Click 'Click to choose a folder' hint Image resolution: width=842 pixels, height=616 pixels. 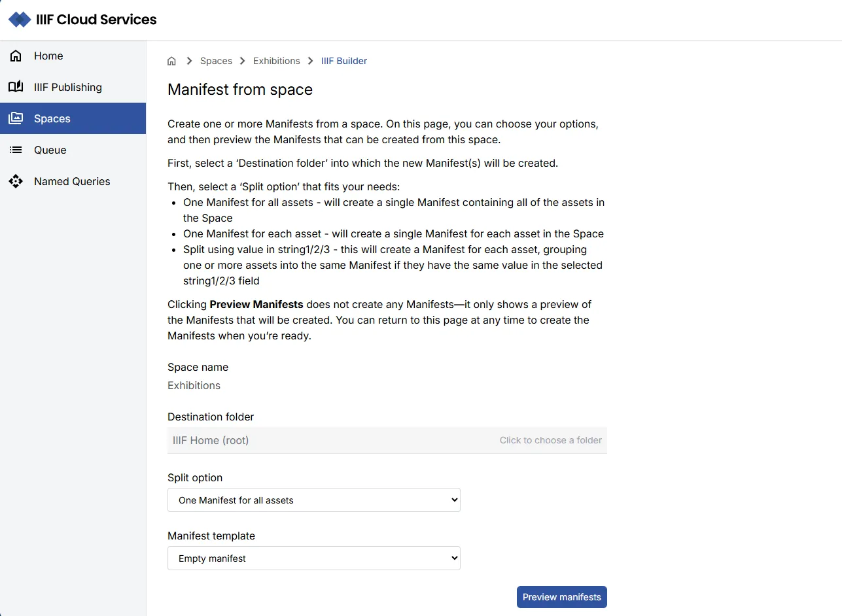pos(551,440)
